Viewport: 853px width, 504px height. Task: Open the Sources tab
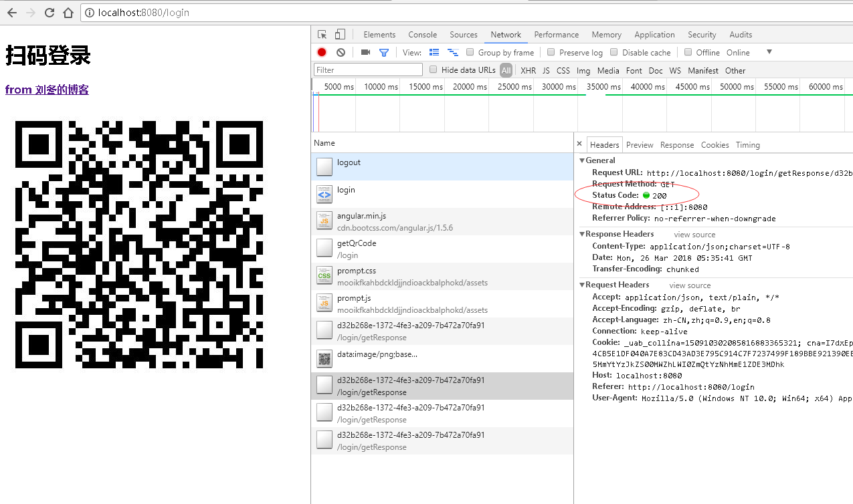(x=464, y=35)
